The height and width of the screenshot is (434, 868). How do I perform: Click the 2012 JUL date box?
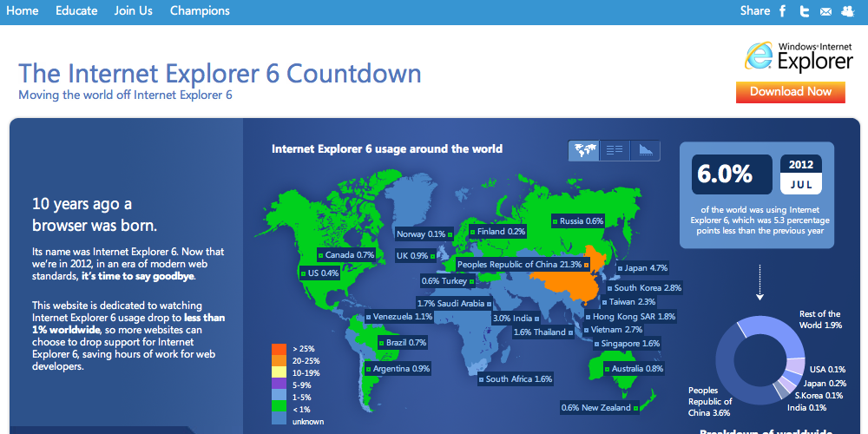pos(801,174)
